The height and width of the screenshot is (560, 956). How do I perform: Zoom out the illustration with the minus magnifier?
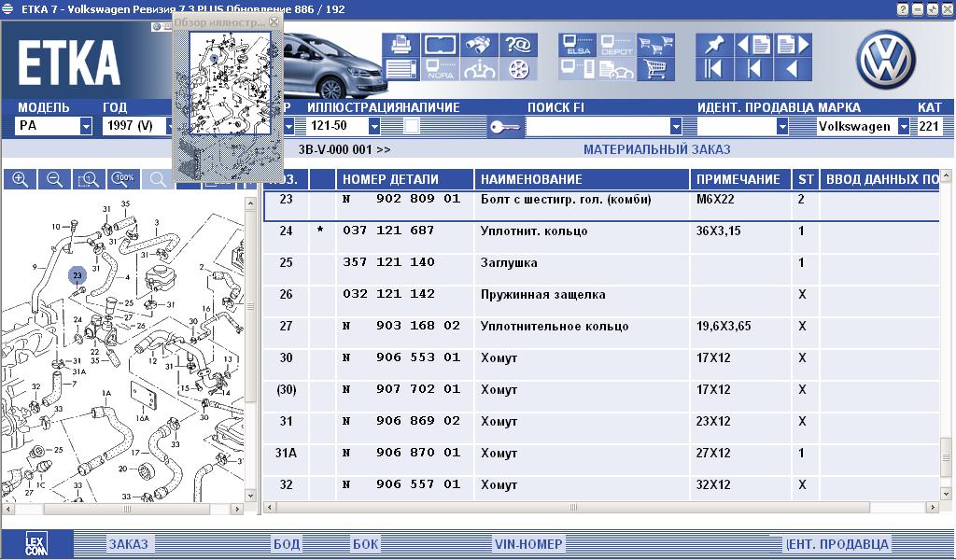pyautogui.click(x=54, y=179)
